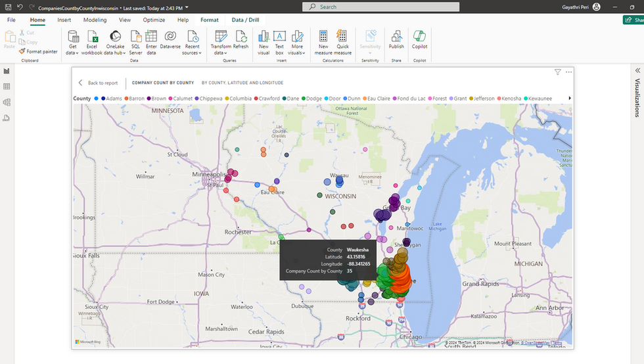The image size is (644, 364).
Task: Create a Quick measure
Action: [x=342, y=42]
